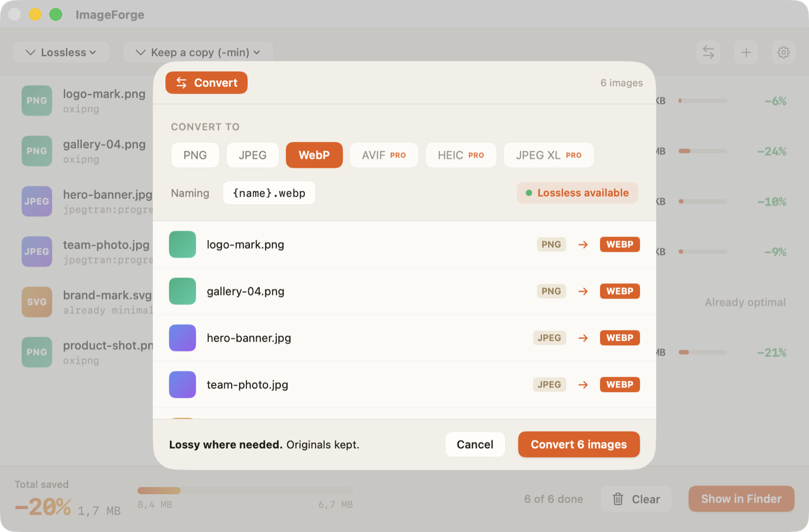Select the WebP format option
The image size is (809, 532).
point(314,155)
